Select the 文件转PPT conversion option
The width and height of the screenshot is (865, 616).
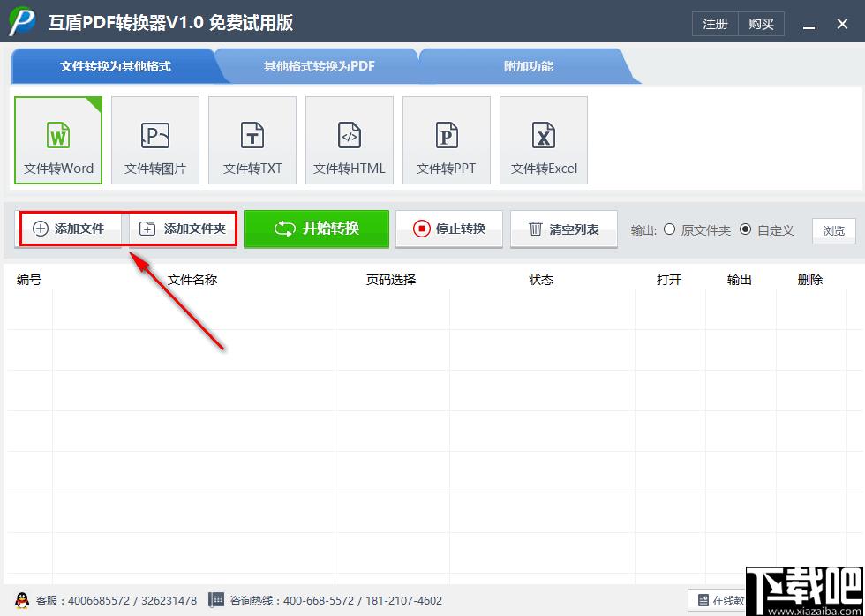tap(447, 140)
